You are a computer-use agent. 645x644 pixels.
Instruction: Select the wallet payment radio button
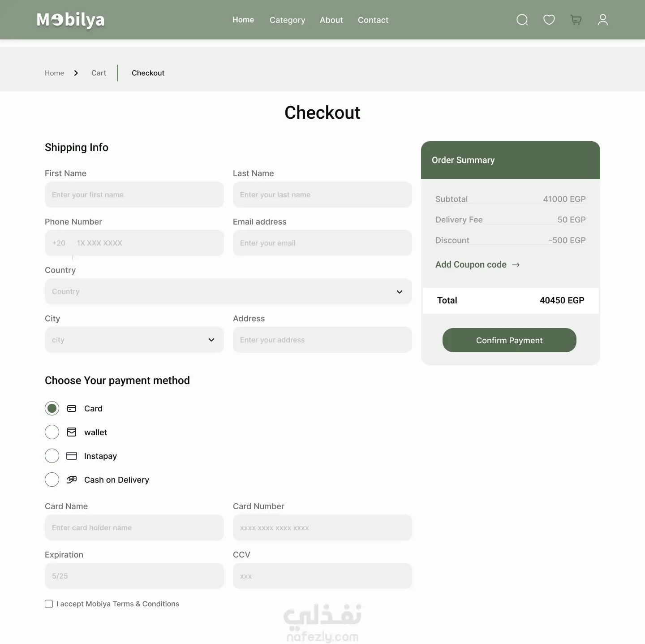pos(52,432)
